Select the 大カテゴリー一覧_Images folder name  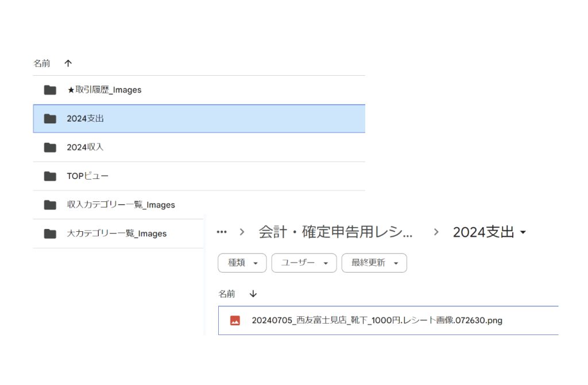[117, 234]
